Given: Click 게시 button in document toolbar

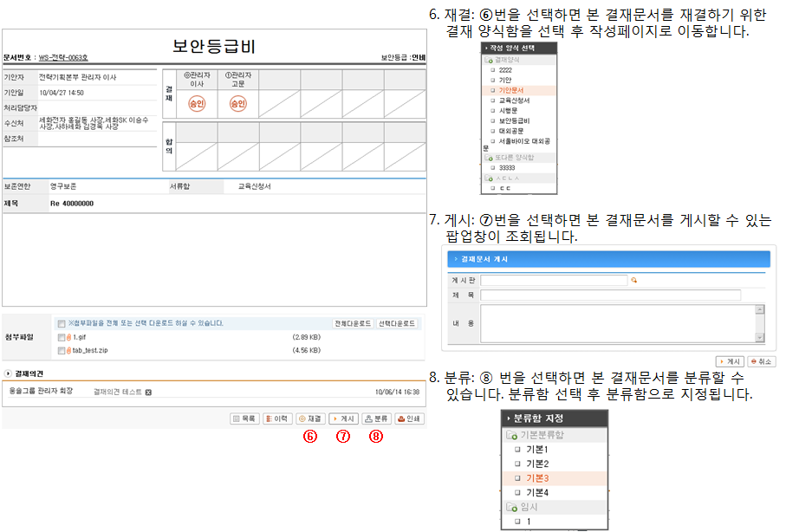Looking at the screenshot, I should click(343, 418).
